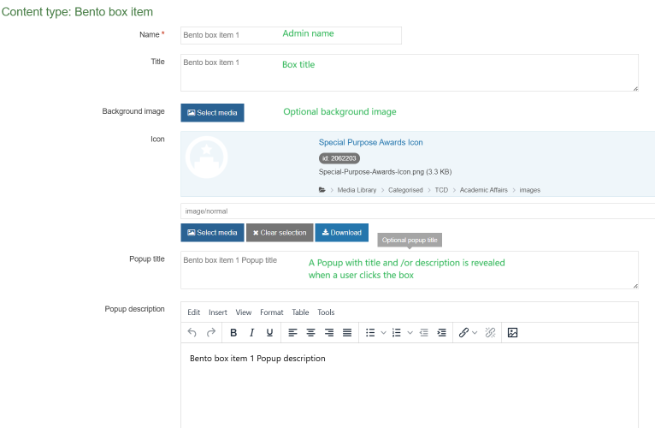Justify text alignment
Image resolution: width=655 pixels, height=428 pixels.
pos(347,332)
